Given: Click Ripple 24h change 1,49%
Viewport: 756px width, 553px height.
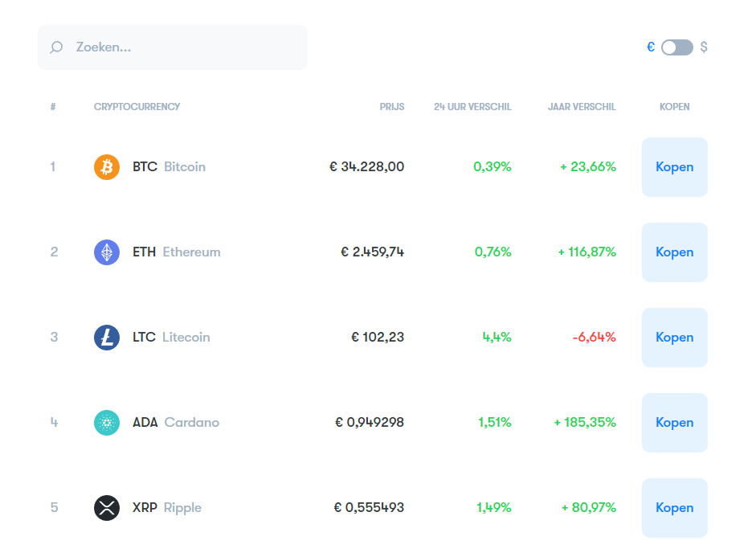Looking at the screenshot, I should click(x=494, y=508).
